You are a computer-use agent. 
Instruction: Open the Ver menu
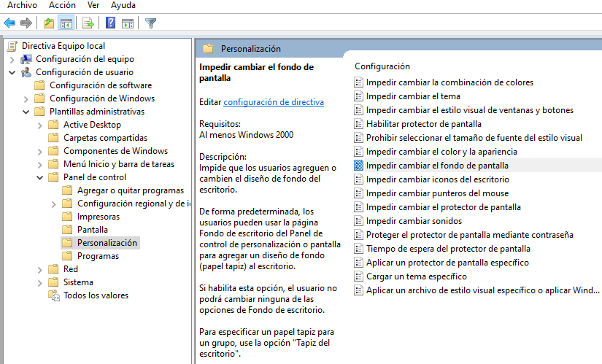[x=93, y=5]
